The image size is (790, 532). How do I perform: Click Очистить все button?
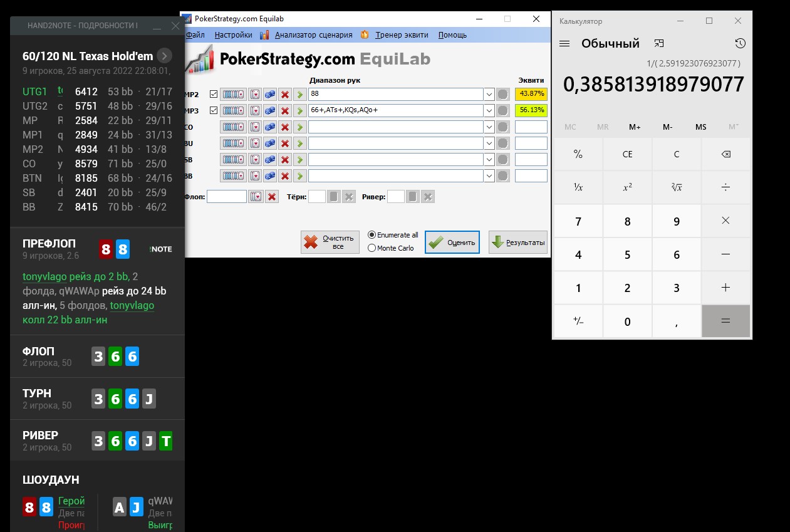[x=330, y=242]
